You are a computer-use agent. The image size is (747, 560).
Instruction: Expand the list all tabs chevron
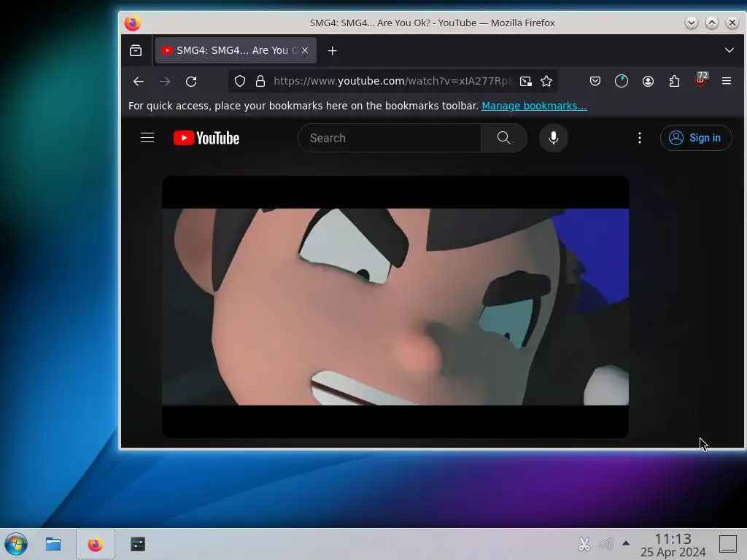click(x=729, y=50)
